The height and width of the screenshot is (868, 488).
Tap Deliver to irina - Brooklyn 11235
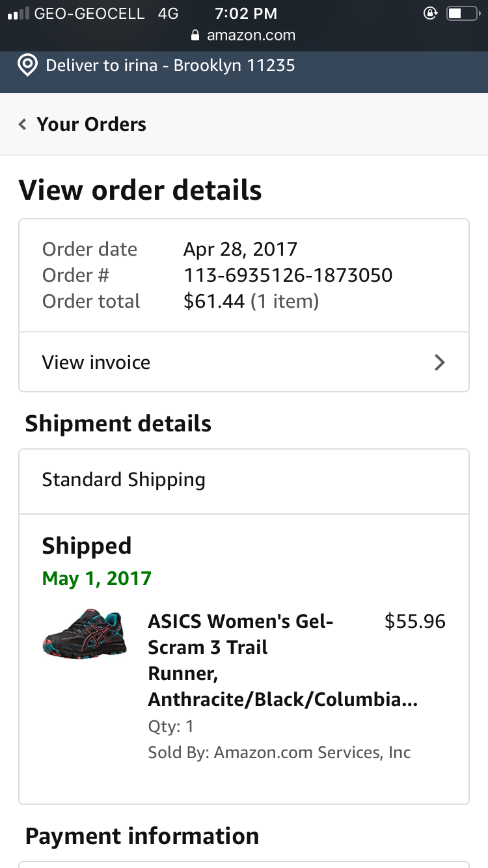pyautogui.click(x=170, y=66)
